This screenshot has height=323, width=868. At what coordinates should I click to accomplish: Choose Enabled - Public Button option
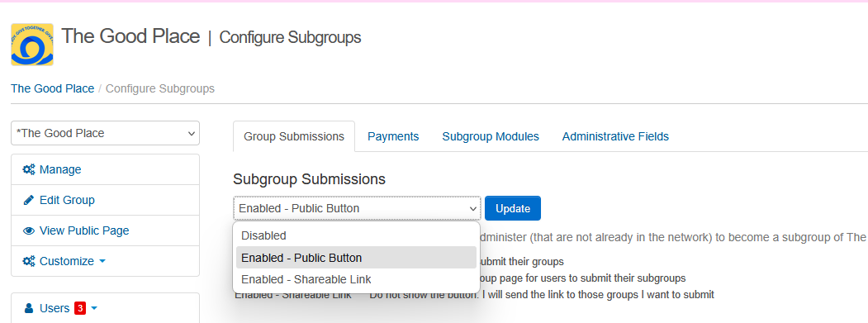tap(356, 258)
